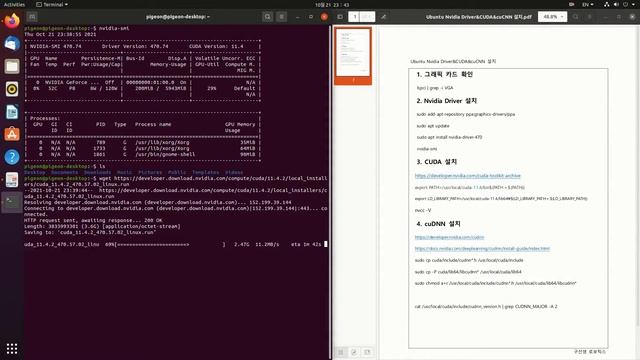This screenshot has height=360, width=640.
Task: Open the system status menu in top bar
Action: (620, 4)
